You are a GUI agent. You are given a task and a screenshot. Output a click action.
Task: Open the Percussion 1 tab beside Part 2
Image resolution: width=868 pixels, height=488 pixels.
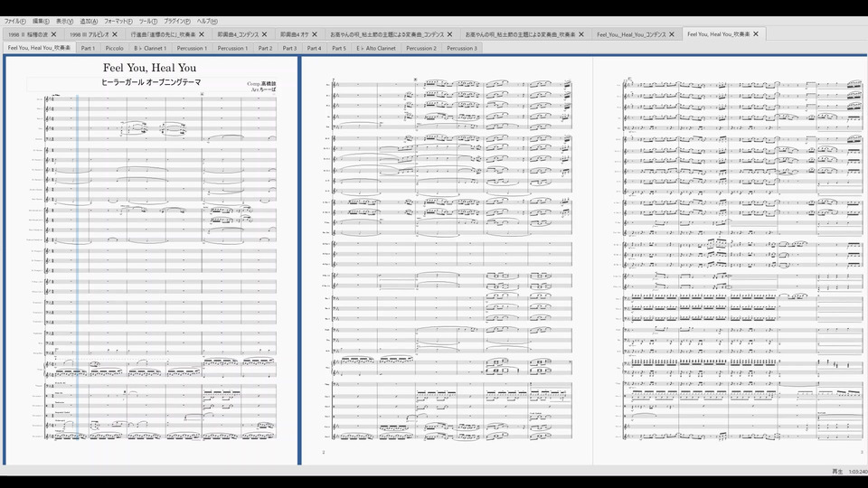coord(232,48)
